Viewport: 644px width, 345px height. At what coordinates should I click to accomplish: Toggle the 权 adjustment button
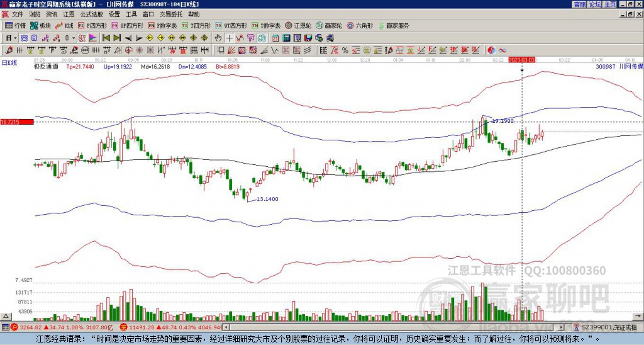click(x=82, y=38)
